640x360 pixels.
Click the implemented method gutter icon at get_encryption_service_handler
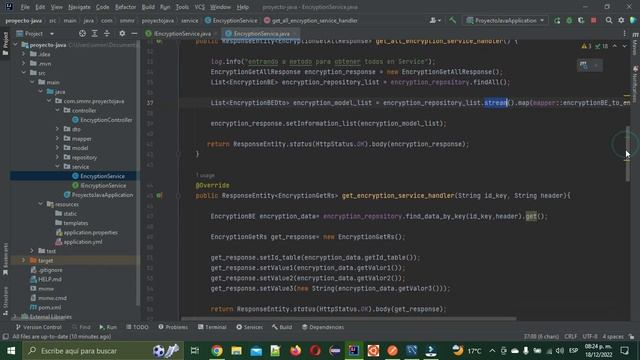(x=159, y=196)
